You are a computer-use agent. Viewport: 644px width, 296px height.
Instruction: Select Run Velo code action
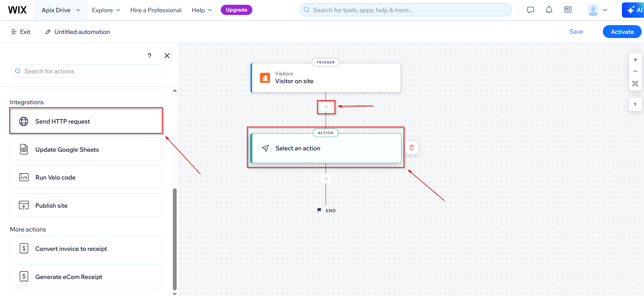(86, 177)
